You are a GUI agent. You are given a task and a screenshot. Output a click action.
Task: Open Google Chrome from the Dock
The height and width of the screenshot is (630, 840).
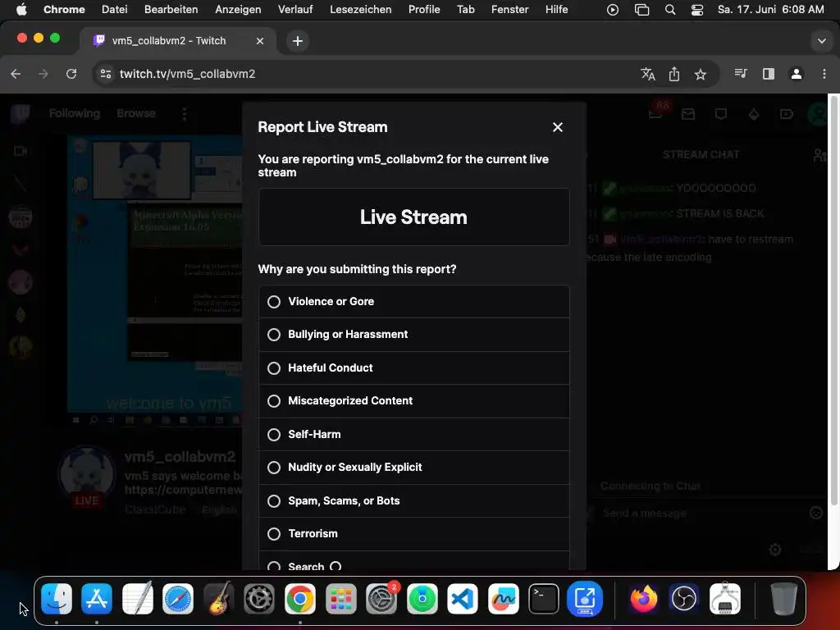pyautogui.click(x=300, y=598)
